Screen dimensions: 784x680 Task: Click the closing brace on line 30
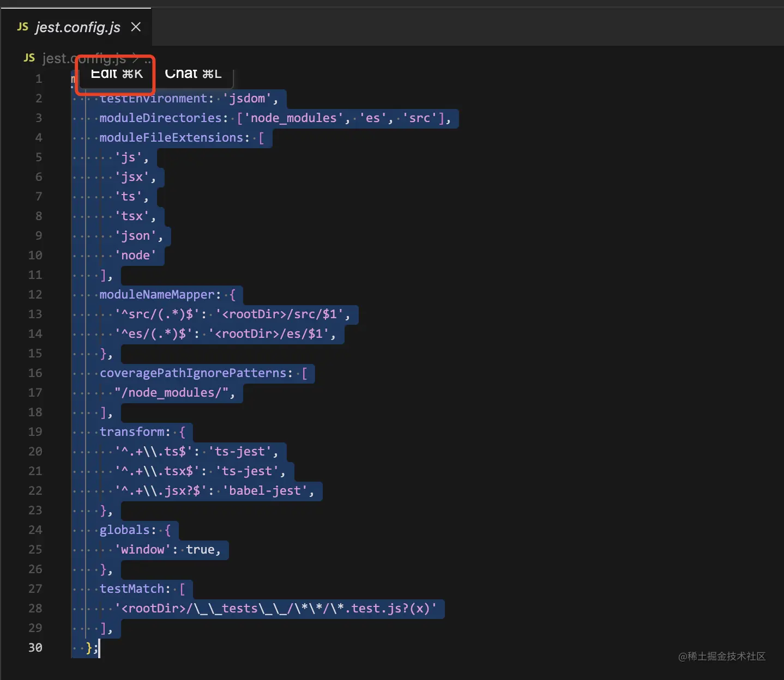89,647
